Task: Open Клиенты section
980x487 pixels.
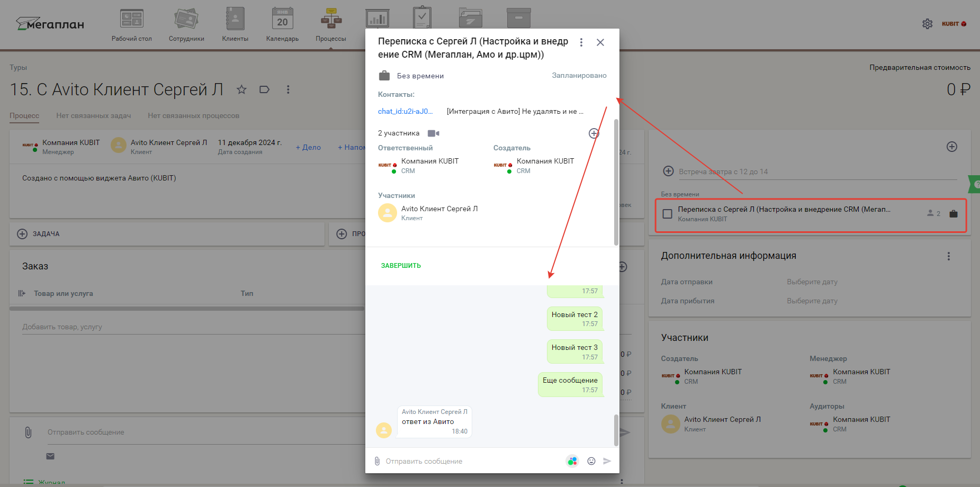Action: click(235, 24)
